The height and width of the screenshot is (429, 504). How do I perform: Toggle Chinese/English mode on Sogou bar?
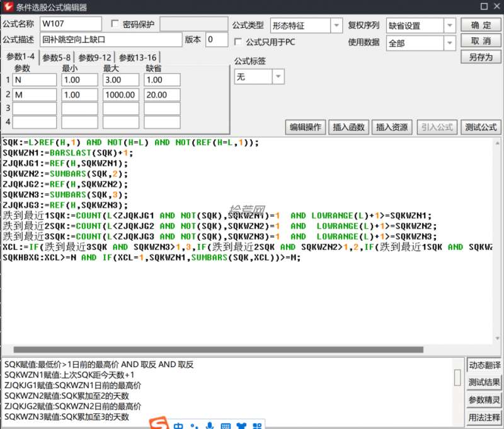(x=178, y=426)
